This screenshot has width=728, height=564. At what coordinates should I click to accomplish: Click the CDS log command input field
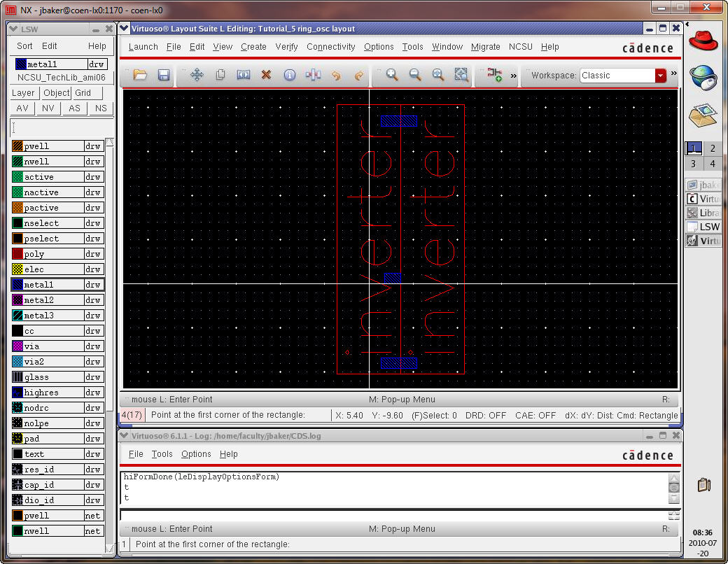coord(392,515)
